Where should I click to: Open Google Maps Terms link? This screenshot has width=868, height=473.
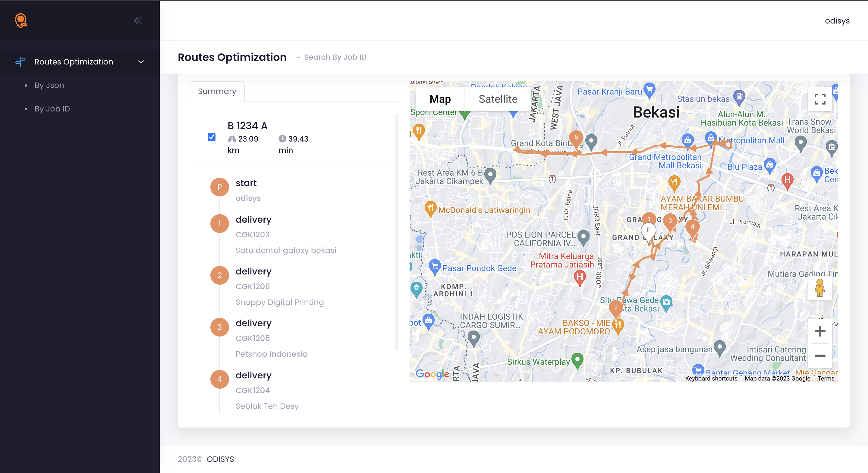826,378
